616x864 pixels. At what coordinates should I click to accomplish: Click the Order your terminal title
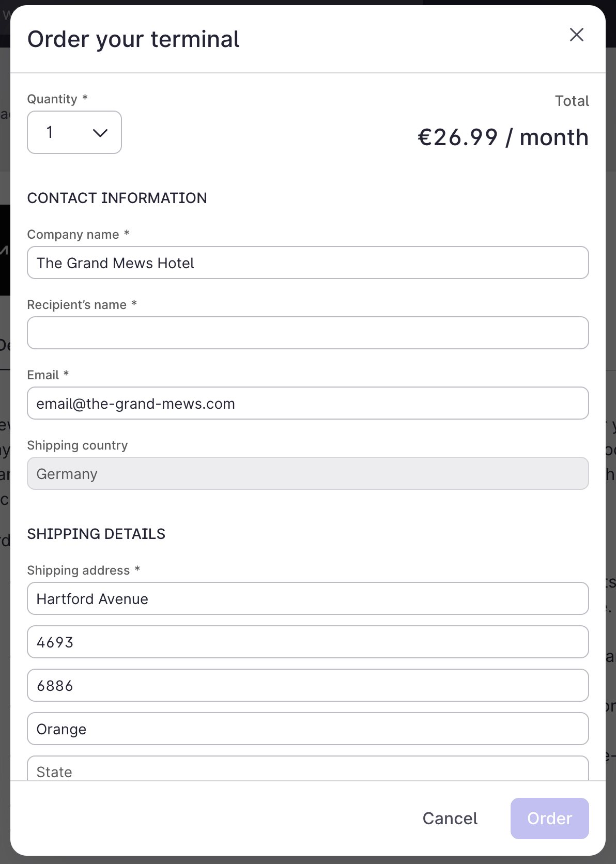(x=134, y=39)
